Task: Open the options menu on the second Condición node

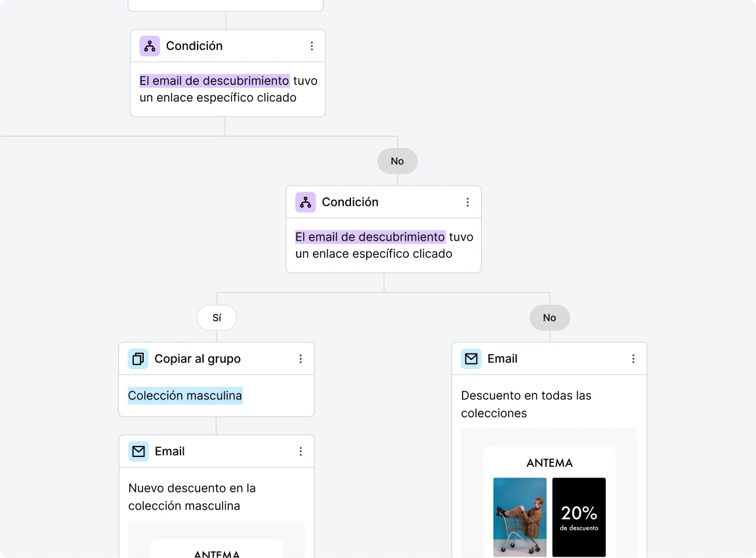Action: [x=467, y=202]
